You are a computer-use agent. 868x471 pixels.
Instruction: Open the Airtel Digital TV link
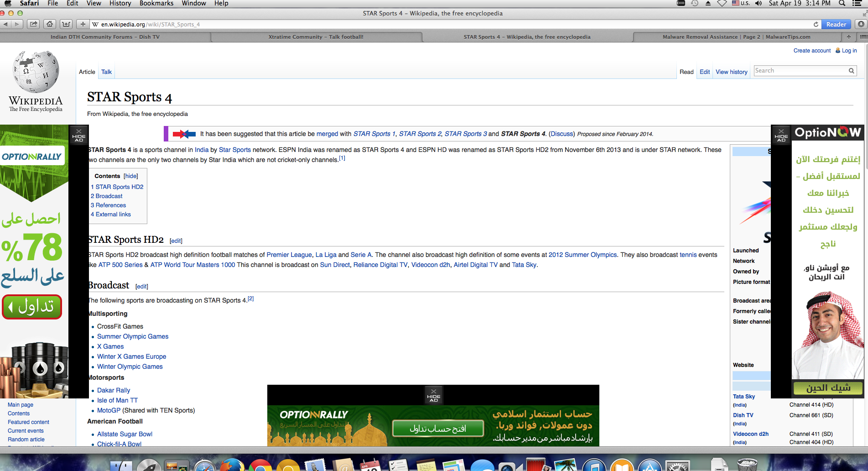click(x=475, y=265)
